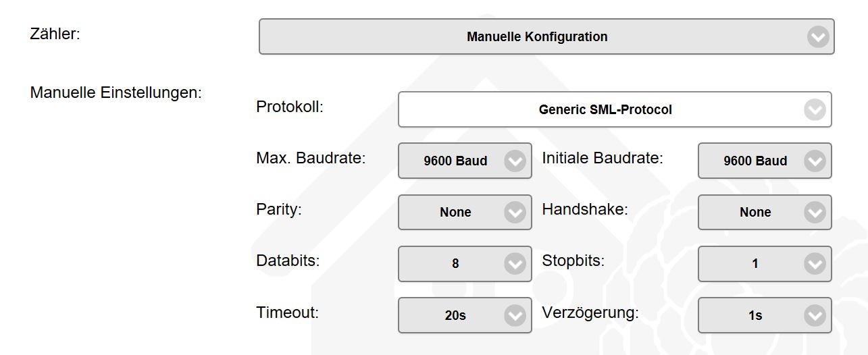
Task: Open Initiale Baudrate selection box
Action: point(755,161)
